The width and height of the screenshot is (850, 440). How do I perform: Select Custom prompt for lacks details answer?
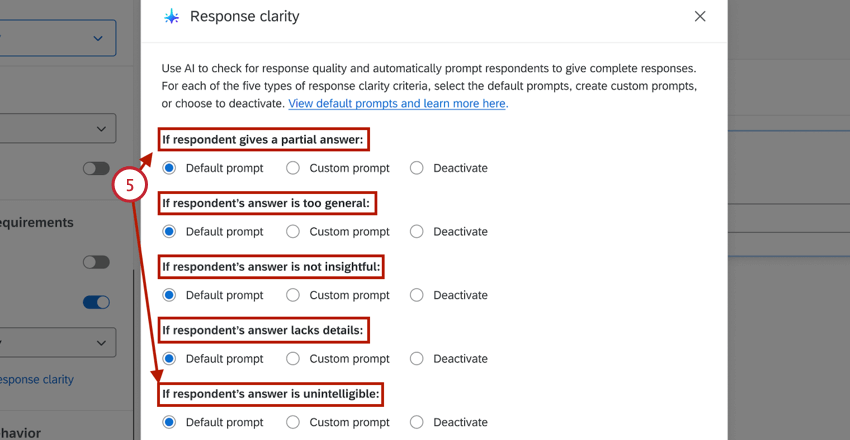(x=293, y=358)
